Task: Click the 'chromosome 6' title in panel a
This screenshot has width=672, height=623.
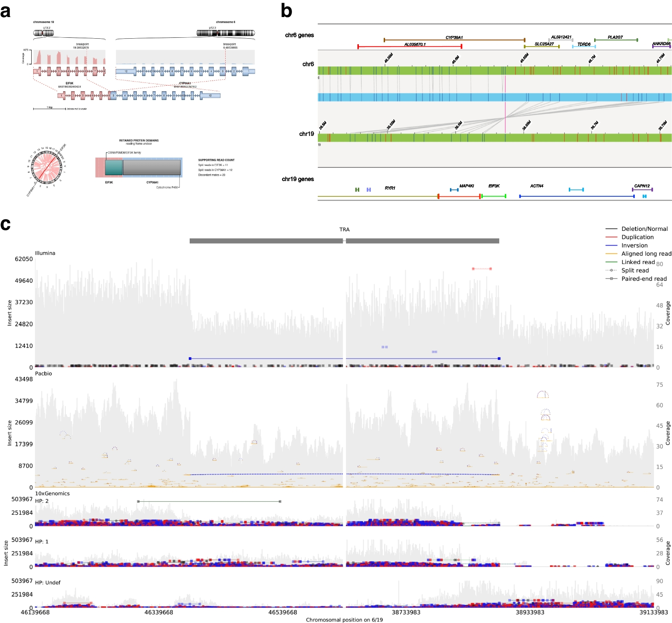Action: 226,22
